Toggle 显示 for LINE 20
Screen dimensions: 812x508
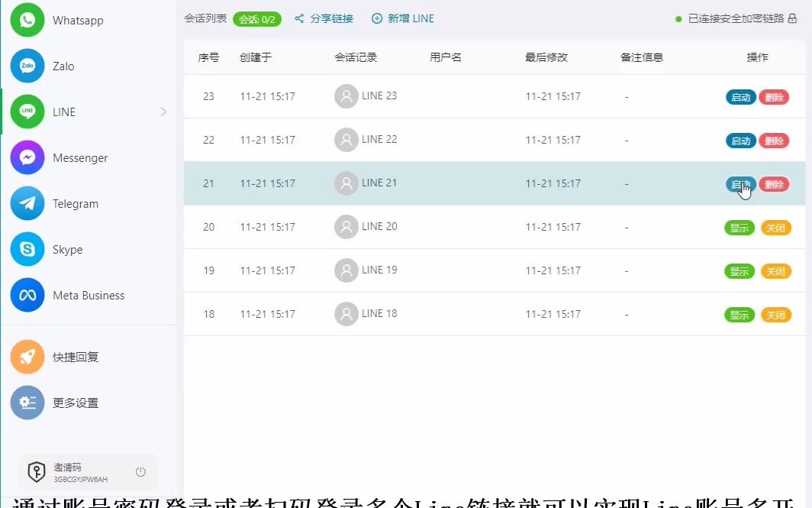738,227
